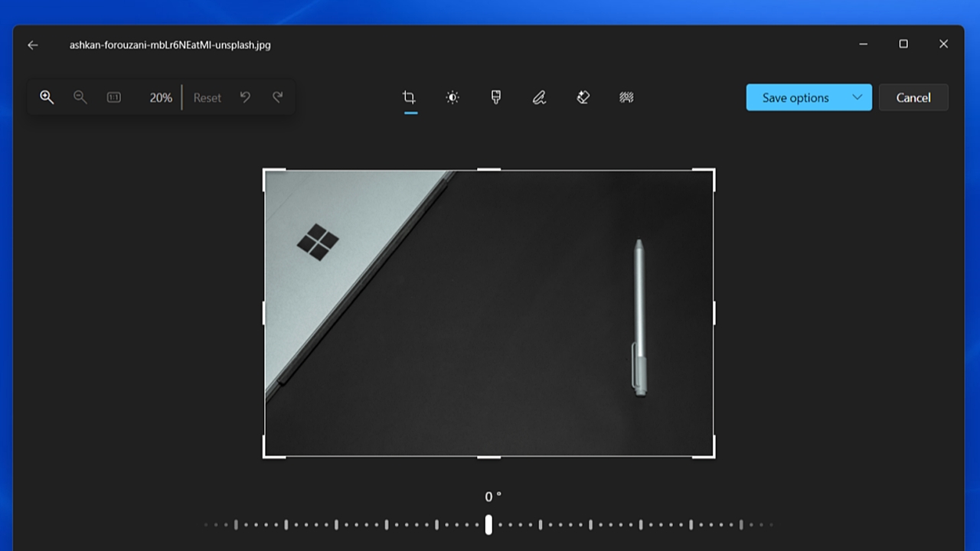The height and width of the screenshot is (551, 980).
Task: Click the 0° straightening slider handle
Action: point(488,523)
